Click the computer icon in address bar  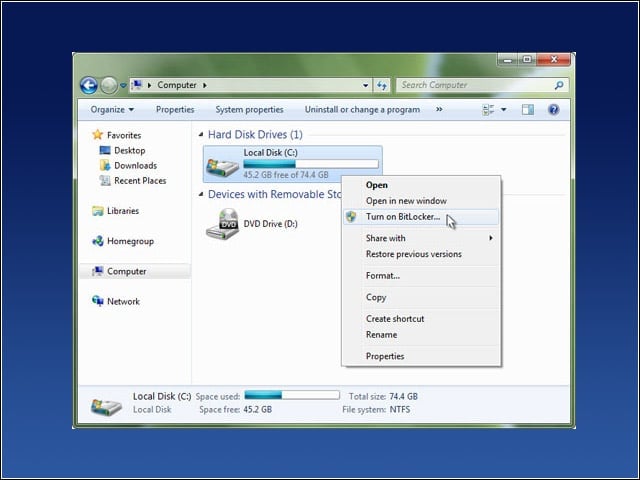(137, 85)
